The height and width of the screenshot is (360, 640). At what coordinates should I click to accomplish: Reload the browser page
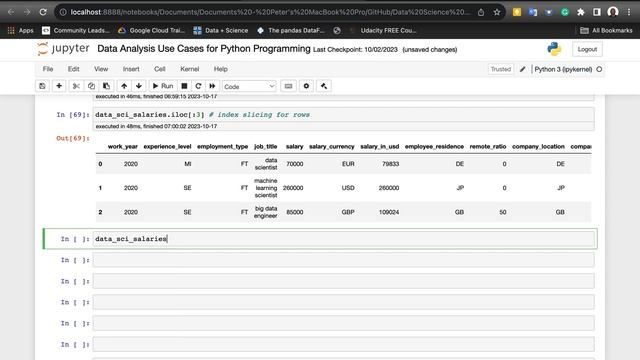[x=43, y=12]
